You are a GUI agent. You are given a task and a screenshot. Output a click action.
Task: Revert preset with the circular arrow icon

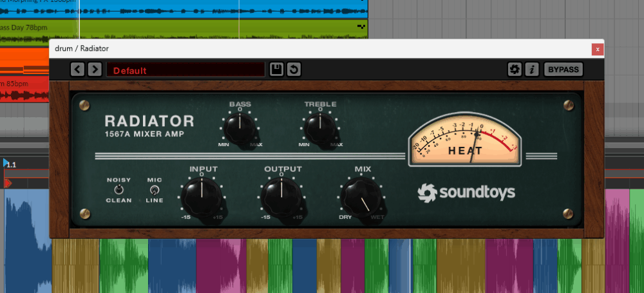[x=294, y=70]
